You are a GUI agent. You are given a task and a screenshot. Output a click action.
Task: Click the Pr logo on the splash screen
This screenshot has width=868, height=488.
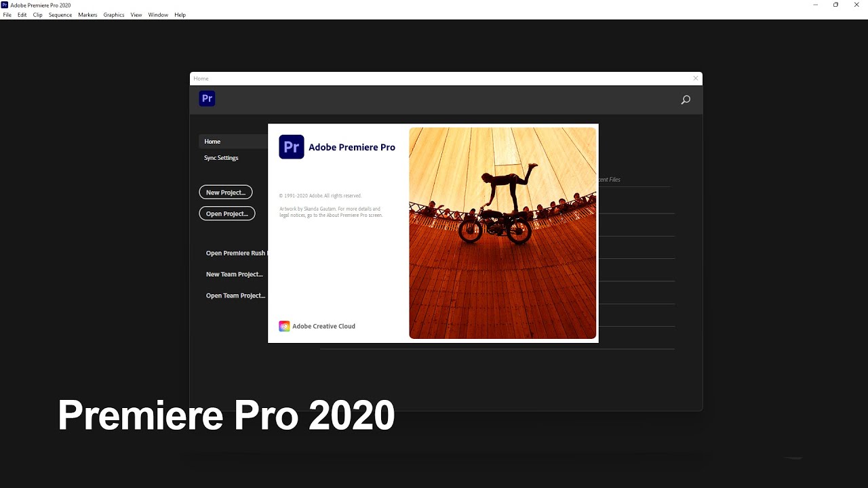pos(292,146)
